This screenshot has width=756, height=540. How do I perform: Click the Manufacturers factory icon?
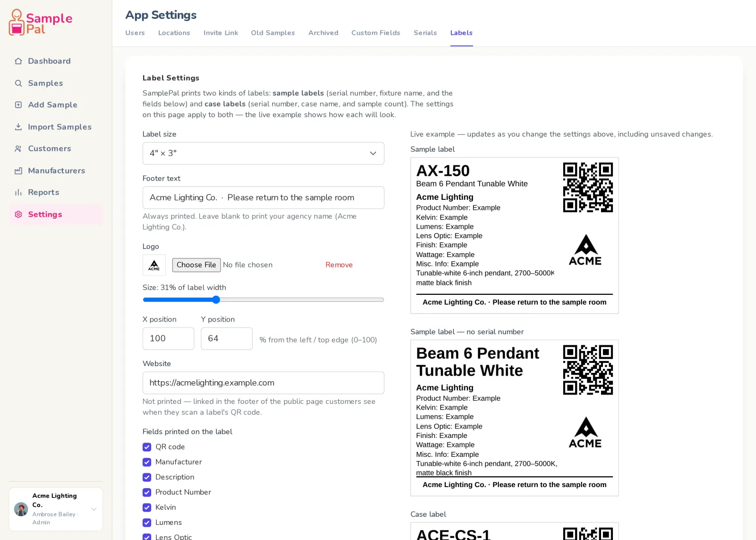[18, 171]
